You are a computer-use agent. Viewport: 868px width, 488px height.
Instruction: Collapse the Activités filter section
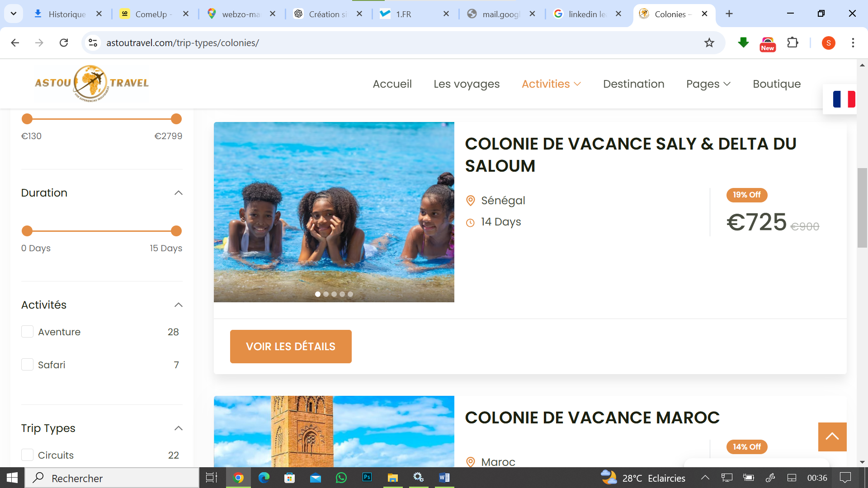point(179,305)
